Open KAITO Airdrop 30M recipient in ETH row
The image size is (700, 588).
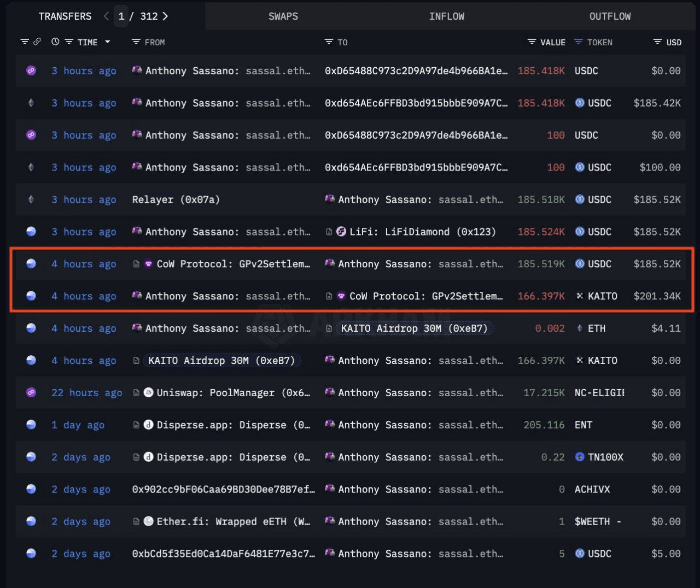point(415,328)
